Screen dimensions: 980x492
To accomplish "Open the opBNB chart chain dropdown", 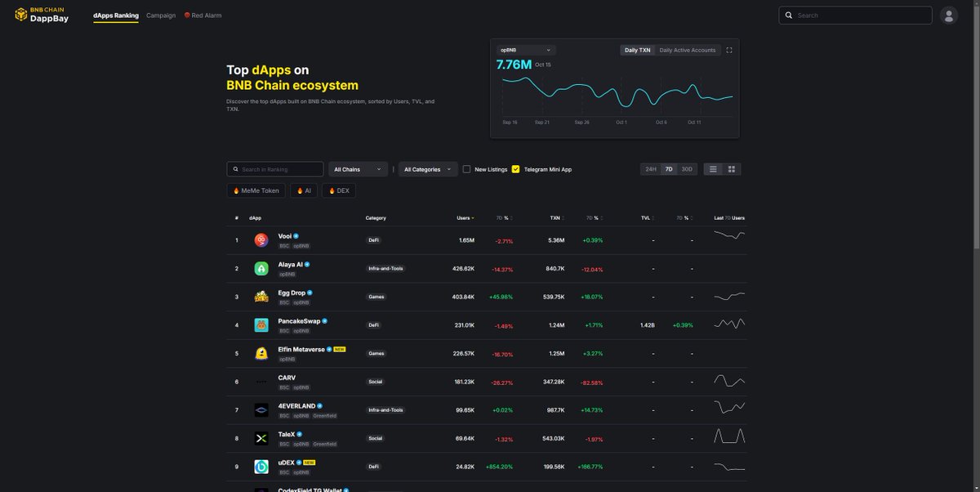I will [526, 50].
